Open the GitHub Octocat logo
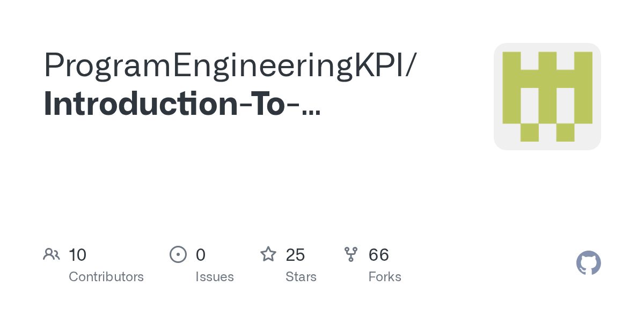This screenshot has height=322, width=644. (x=588, y=263)
